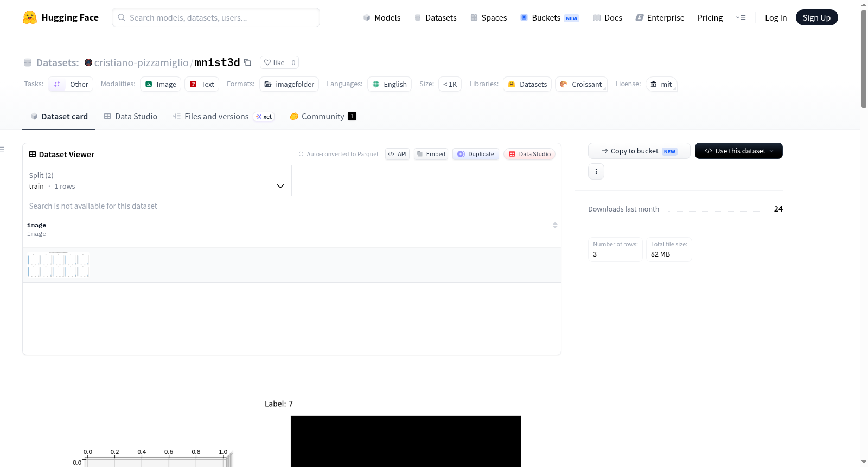Open Data Studio from the viewer header
Screen dimensions: 868x467
(x=529, y=154)
